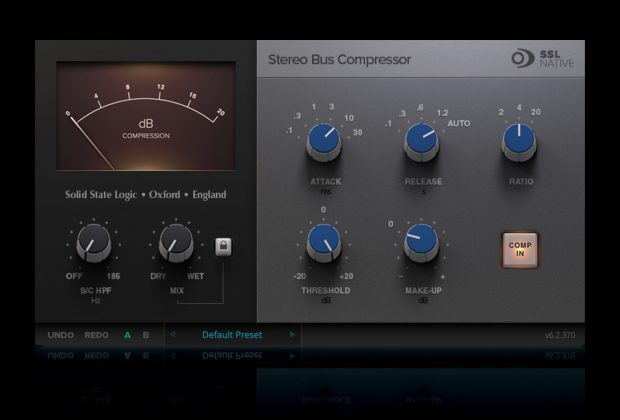Toggle the mix lock icon
The height and width of the screenshot is (420, 620).
[223, 247]
